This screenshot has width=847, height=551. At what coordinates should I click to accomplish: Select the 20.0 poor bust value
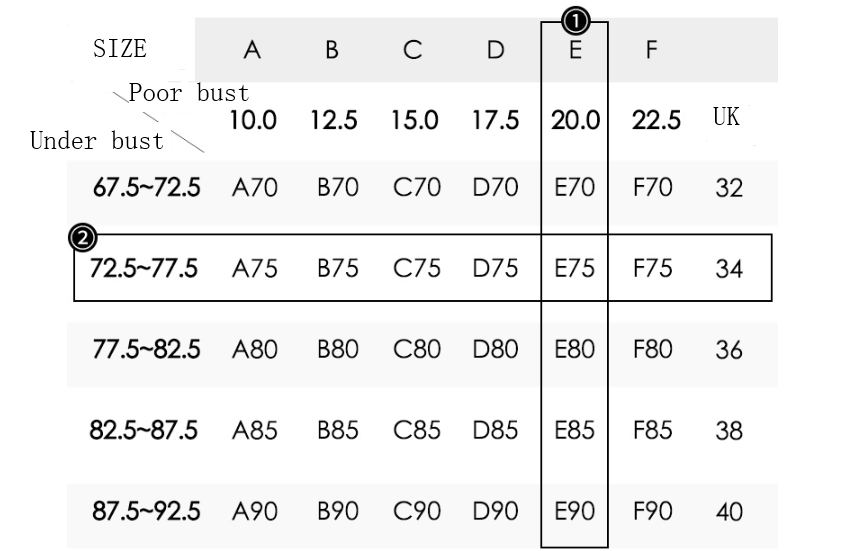[x=575, y=121]
